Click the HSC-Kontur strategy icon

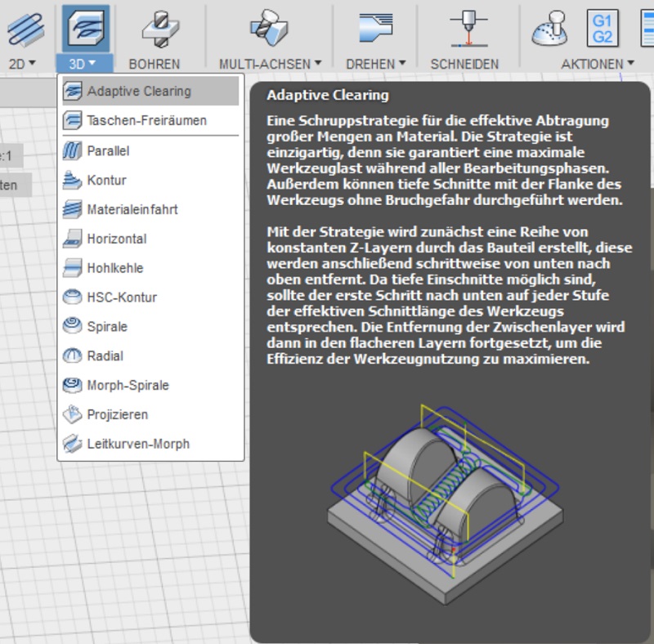pyautogui.click(x=72, y=297)
